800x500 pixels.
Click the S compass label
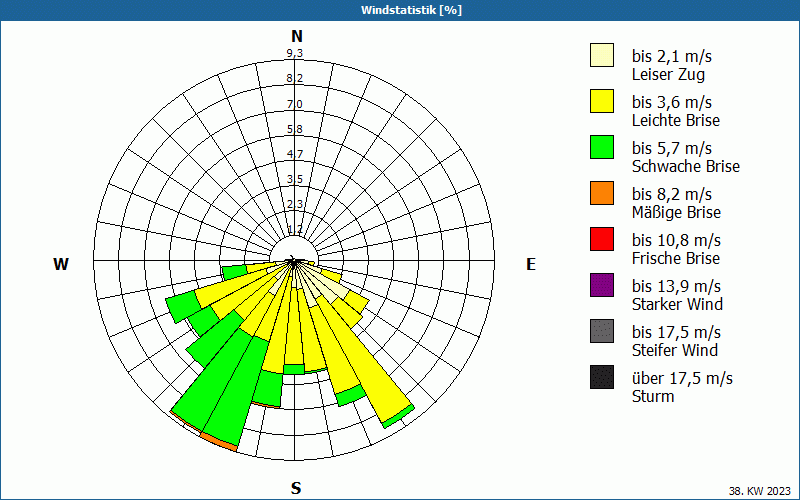296,488
